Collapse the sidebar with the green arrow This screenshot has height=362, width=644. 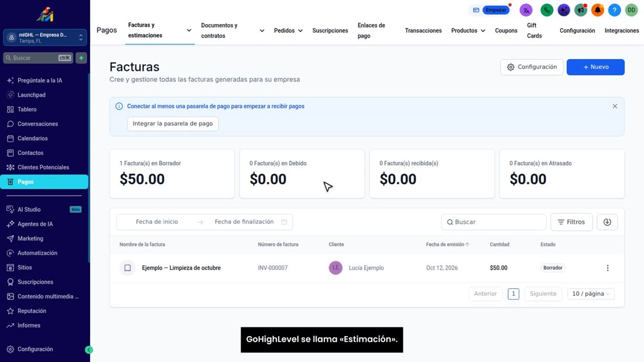point(89,350)
